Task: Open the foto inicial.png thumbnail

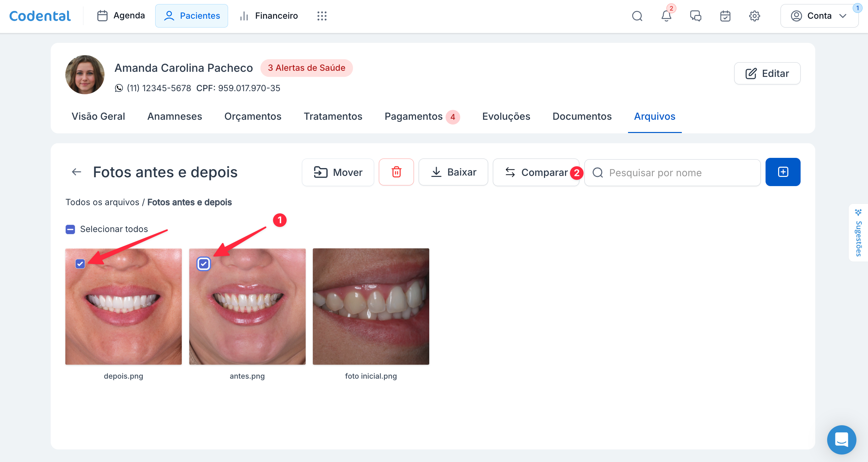Action: pyautogui.click(x=371, y=307)
